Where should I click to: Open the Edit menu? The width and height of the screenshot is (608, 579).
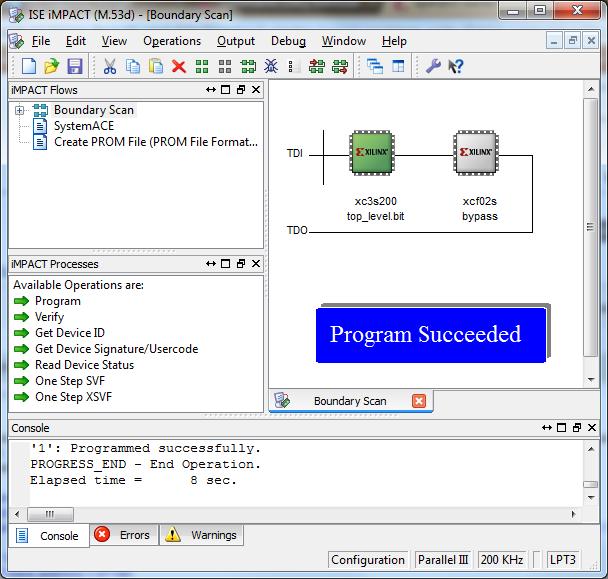tap(76, 41)
